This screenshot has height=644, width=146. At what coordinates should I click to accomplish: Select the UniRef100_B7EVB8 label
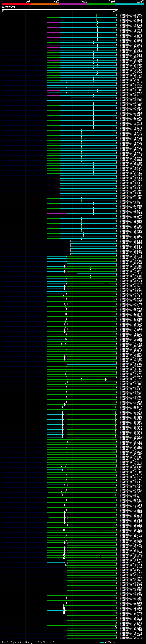click(131, 198)
